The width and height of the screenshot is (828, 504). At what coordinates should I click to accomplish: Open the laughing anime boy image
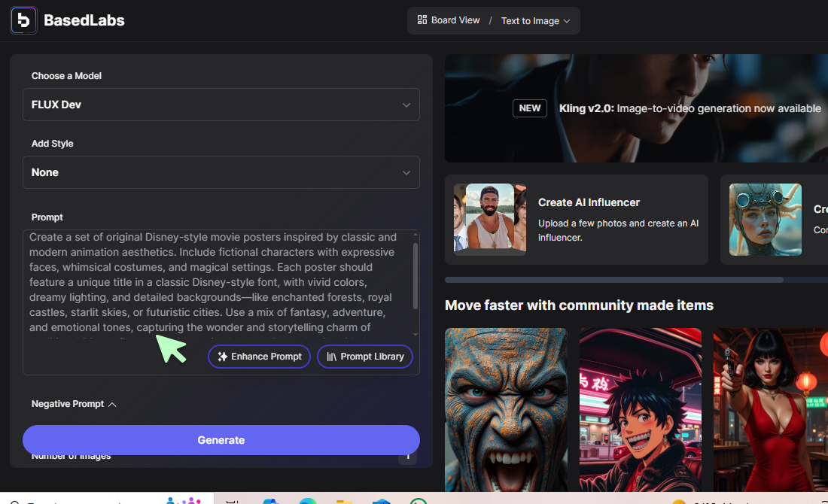pyautogui.click(x=640, y=410)
